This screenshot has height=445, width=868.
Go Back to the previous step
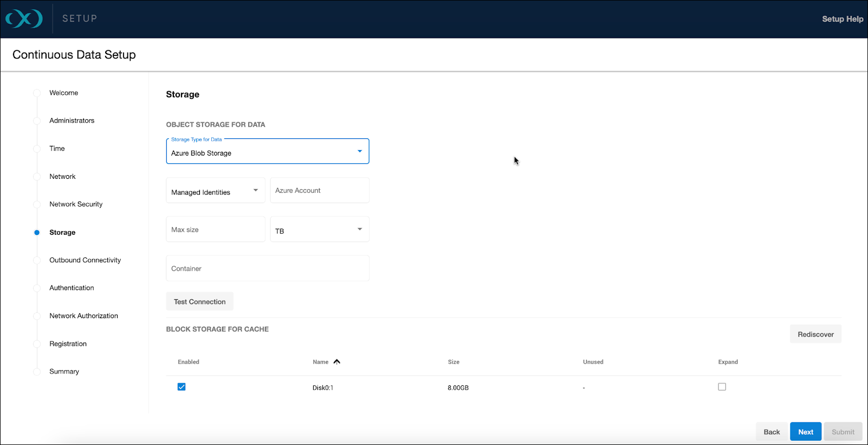tap(772, 432)
